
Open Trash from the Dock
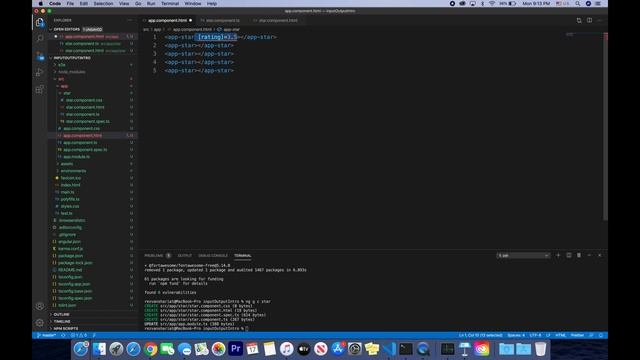click(540, 349)
